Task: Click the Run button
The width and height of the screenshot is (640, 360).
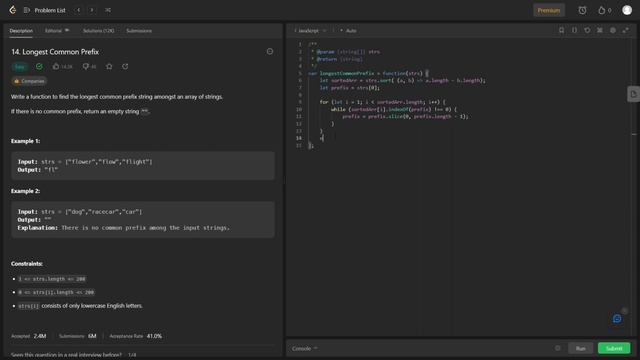Action: pos(580,349)
